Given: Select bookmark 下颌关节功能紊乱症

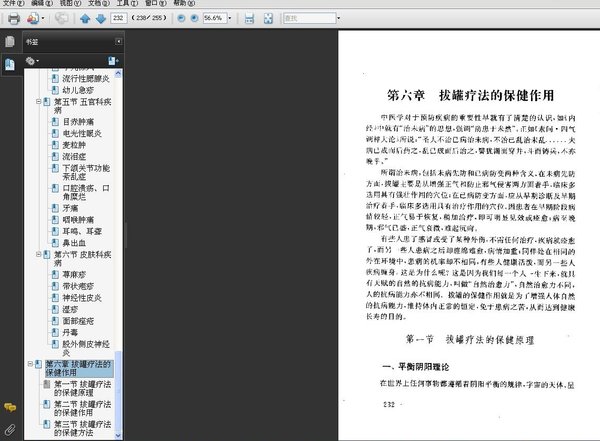Looking at the screenshot, I should [86, 172].
